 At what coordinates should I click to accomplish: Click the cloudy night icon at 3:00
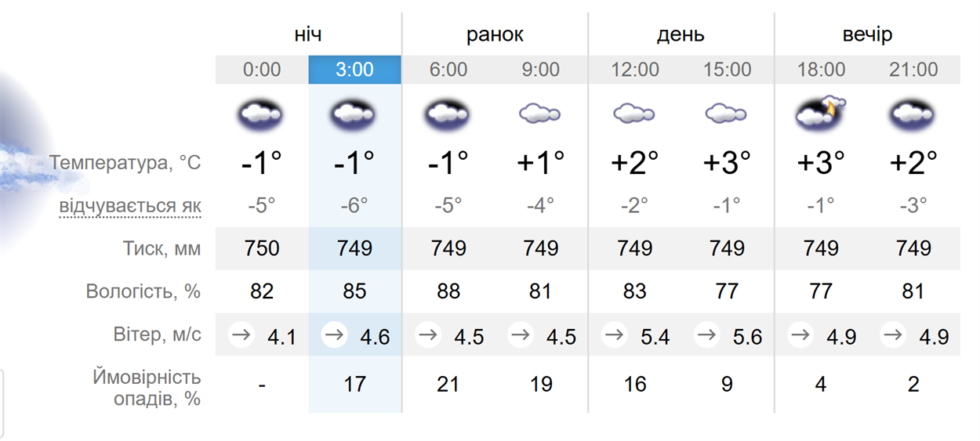(x=354, y=115)
